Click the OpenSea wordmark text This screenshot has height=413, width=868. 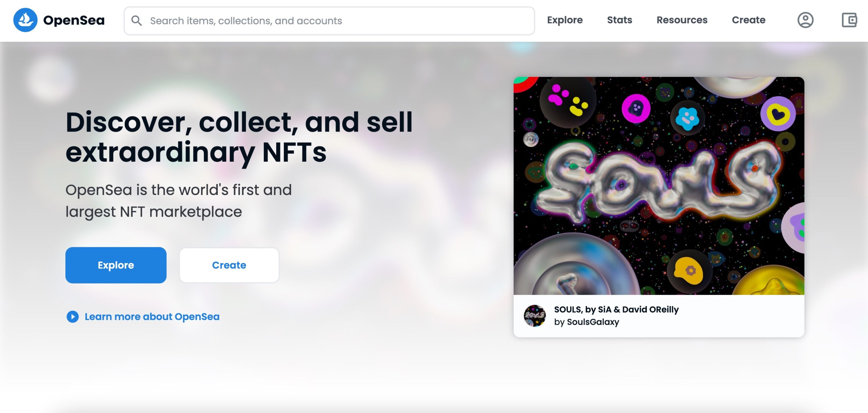(x=74, y=20)
